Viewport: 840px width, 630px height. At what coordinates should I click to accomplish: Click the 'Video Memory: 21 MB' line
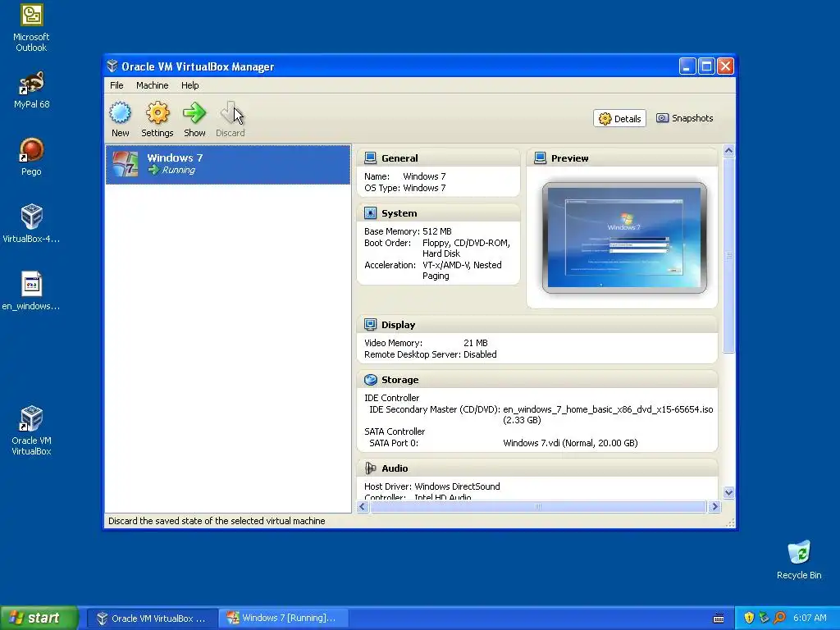pyautogui.click(x=426, y=343)
